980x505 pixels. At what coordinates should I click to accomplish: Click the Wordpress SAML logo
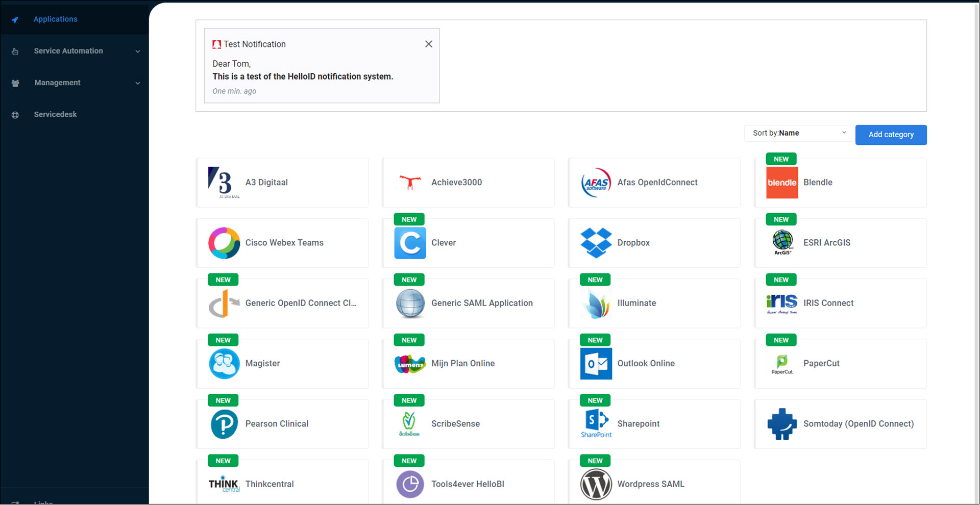596,485
